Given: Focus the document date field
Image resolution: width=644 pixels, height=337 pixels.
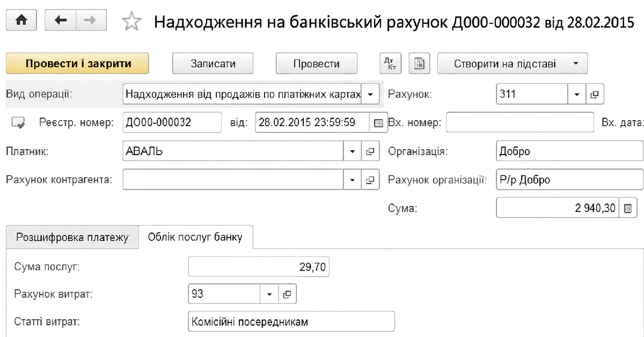Looking at the screenshot, I should [x=312, y=122].
